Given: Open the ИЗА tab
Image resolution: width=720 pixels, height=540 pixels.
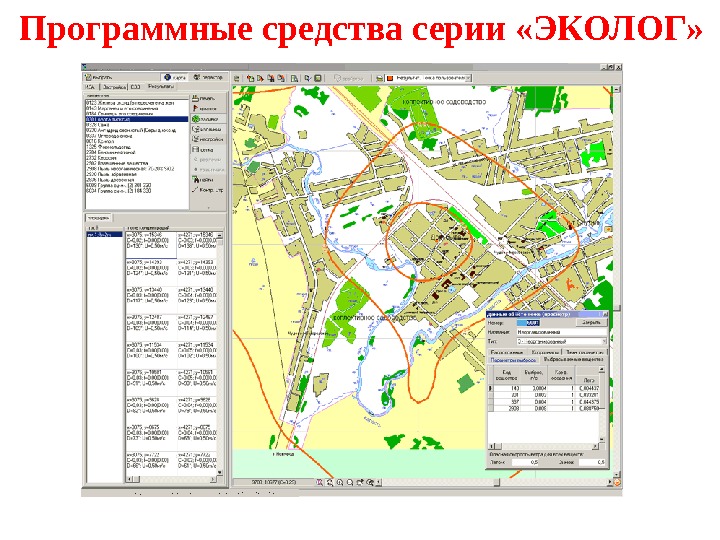Looking at the screenshot, I should click(x=90, y=87).
